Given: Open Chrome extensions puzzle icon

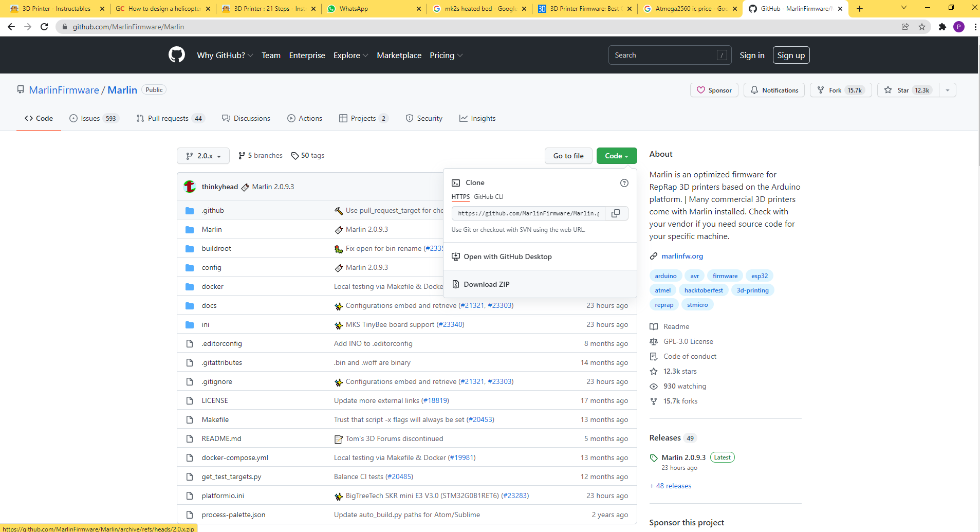Looking at the screenshot, I should click(942, 27).
